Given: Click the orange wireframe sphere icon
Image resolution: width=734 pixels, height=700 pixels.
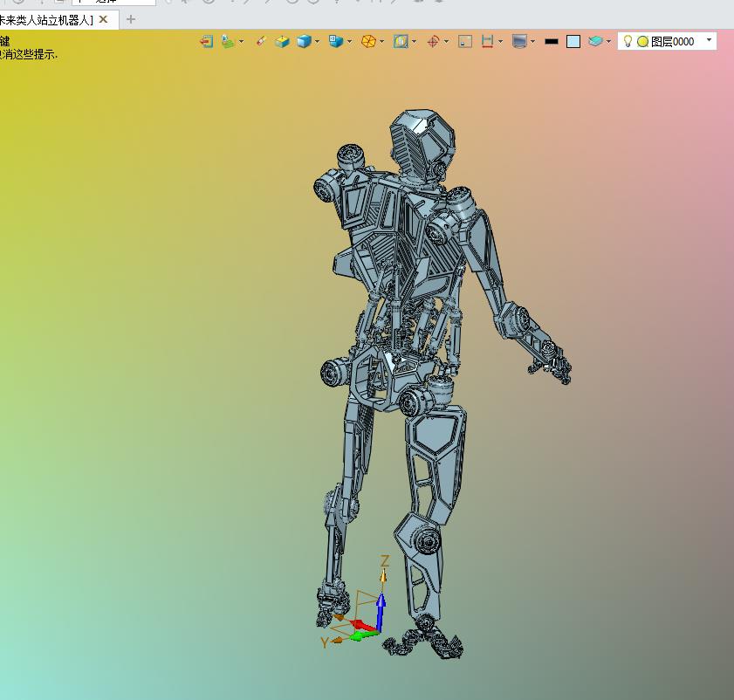Looking at the screenshot, I should (368, 42).
